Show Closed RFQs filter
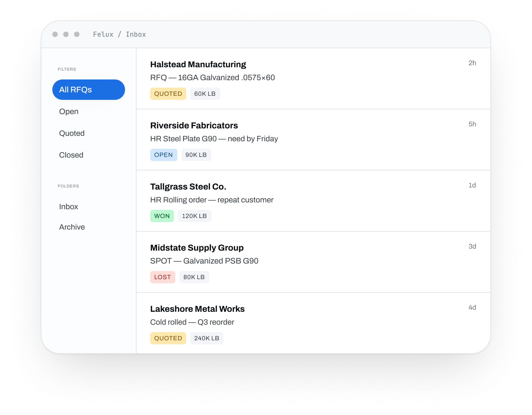The width and height of the screenshot is (532, 415). (x=89, y=155)
